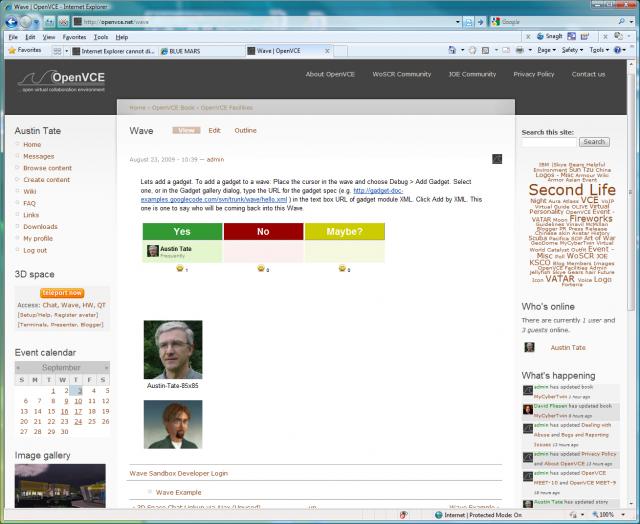The image size is (640, 524).
Task: Expand the Home button dropdown arrow
Action: (x=462, y=50)
